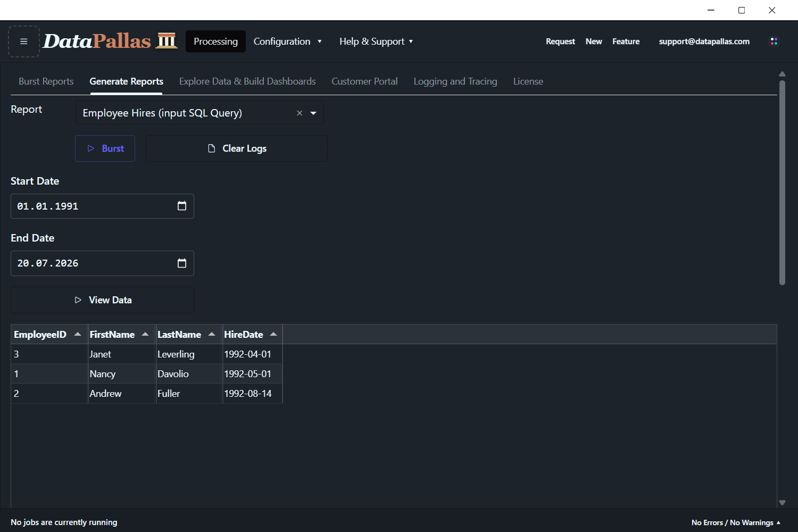Sort by LastName column arrow
798x532 pixels.
(212, 334)
